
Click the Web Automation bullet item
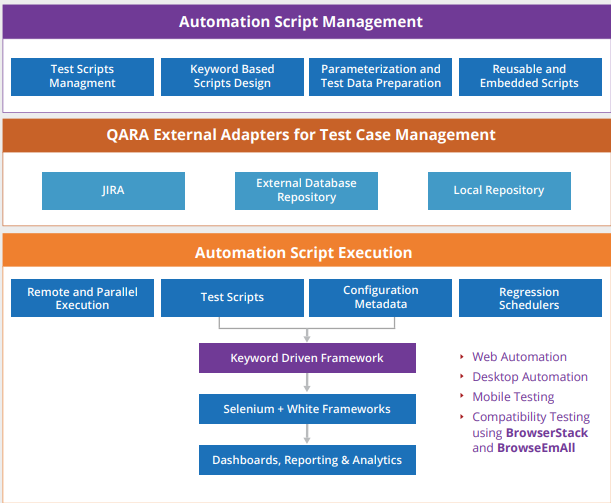click(x=519, y=357)
